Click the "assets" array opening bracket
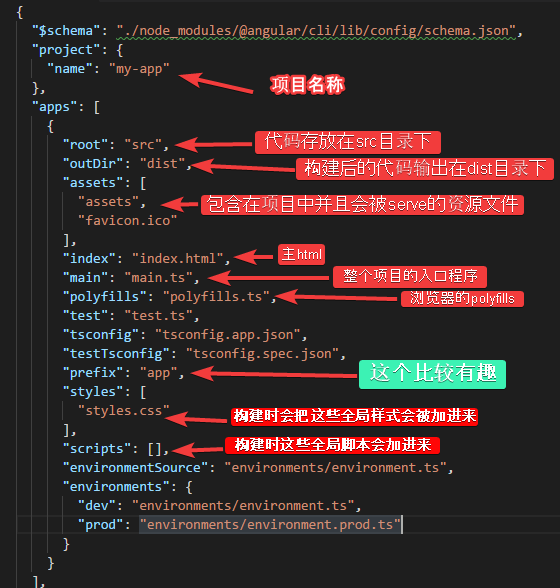Image resolution: width=560 pixels, height=588 pixels. pyautogui.click(x=143, y=183)
